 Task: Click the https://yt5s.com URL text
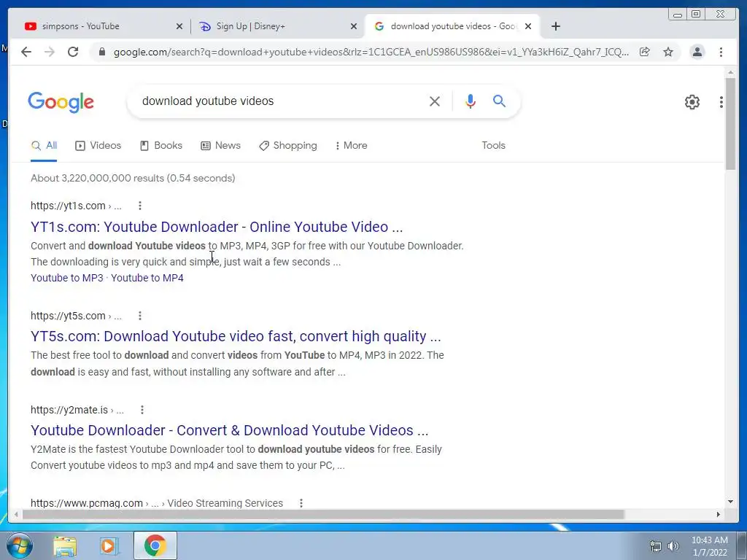click(x=68, y=316)
